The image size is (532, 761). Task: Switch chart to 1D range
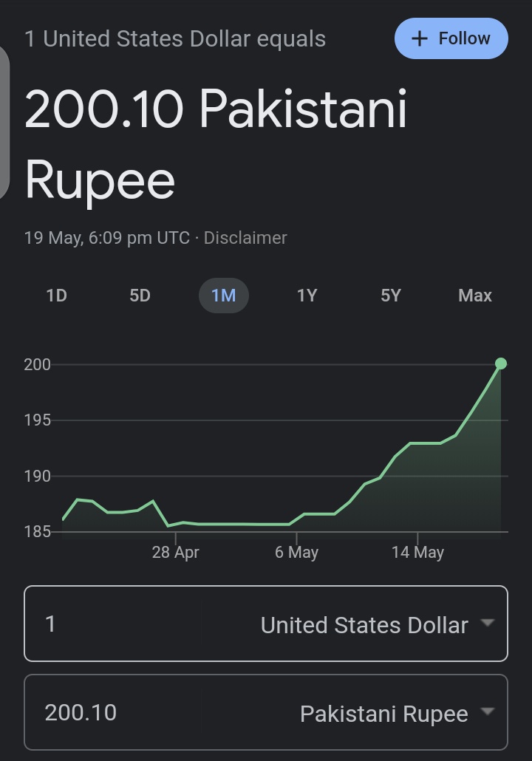56,296
